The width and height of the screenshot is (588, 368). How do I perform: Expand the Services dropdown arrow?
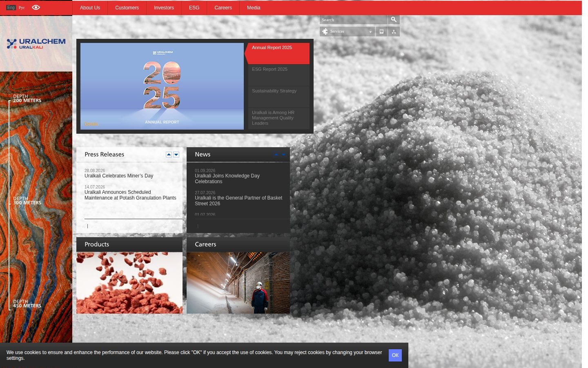[x=370, y=32]
